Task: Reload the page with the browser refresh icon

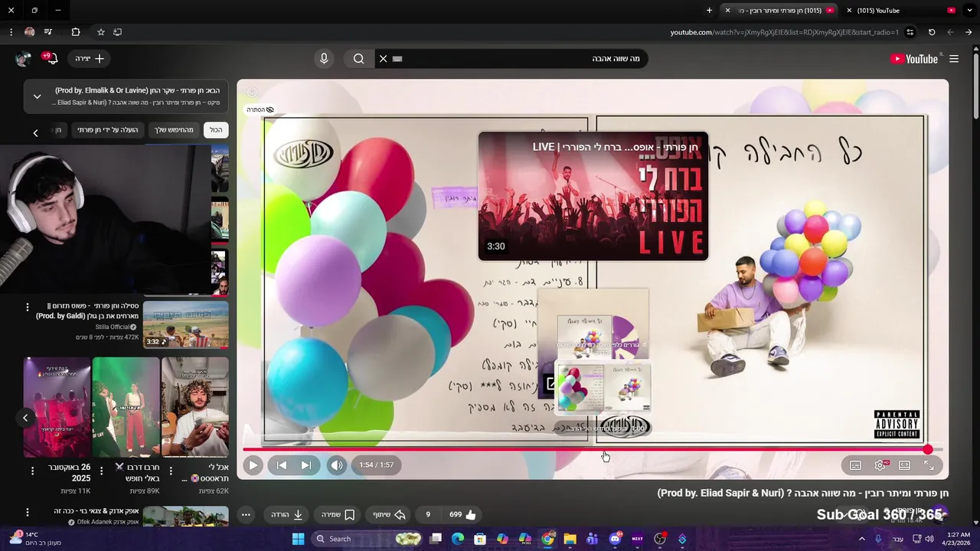Action: coord(932,32)
